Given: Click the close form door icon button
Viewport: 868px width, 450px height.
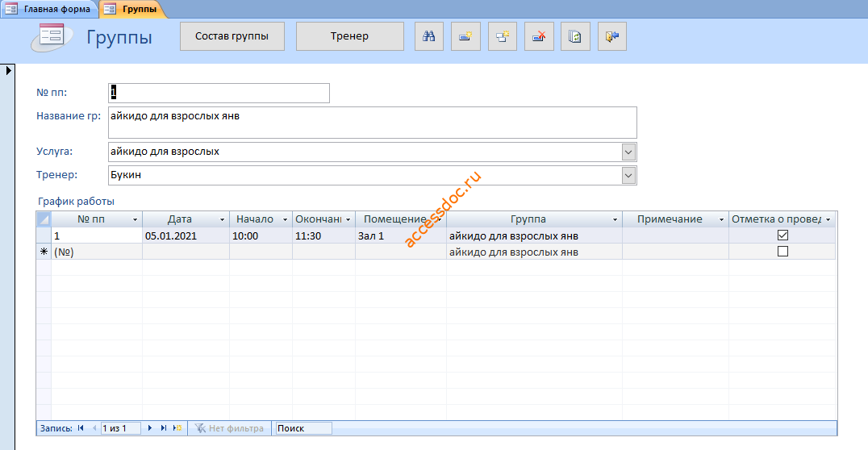Looking at the screenshot, I should (612, 36).
